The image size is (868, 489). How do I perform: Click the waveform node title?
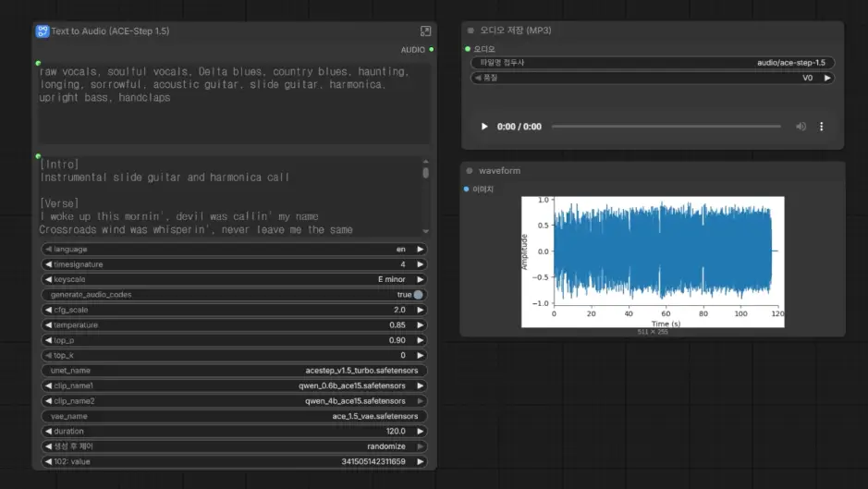499,171
